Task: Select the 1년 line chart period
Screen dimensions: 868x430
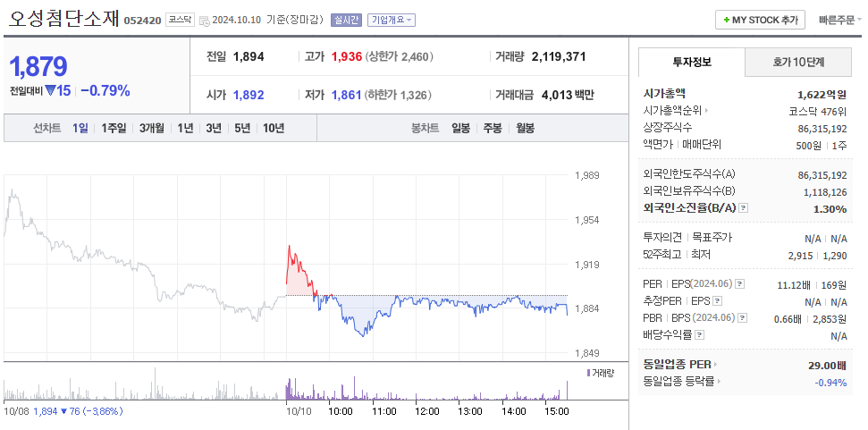Action: (185, 129)
